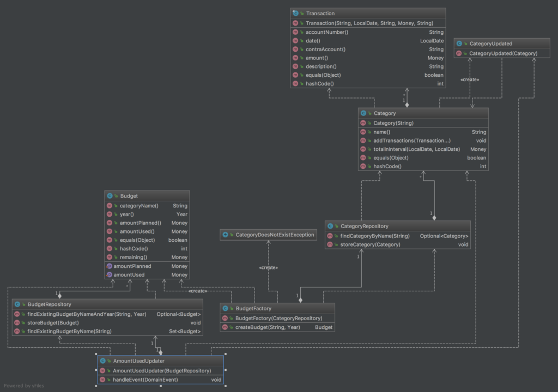Select the Category class header
Viewport: 558px width, 392px height.
click(x=423, y=113)
